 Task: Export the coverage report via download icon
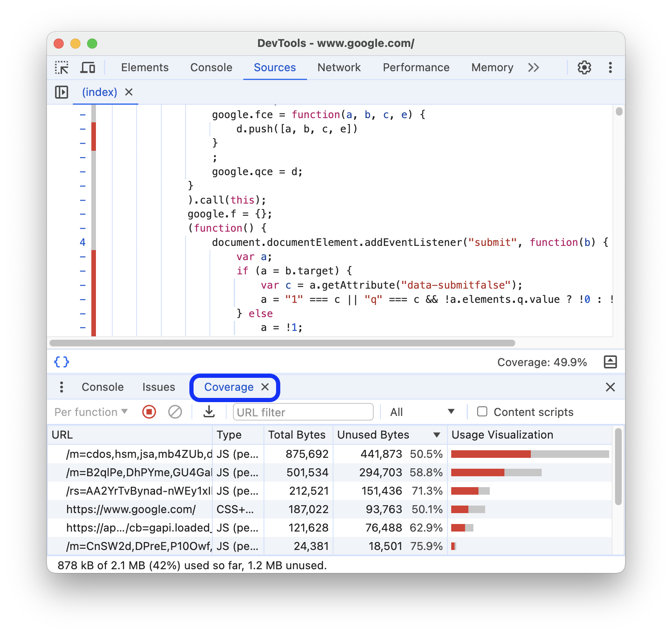pos(209,412)
